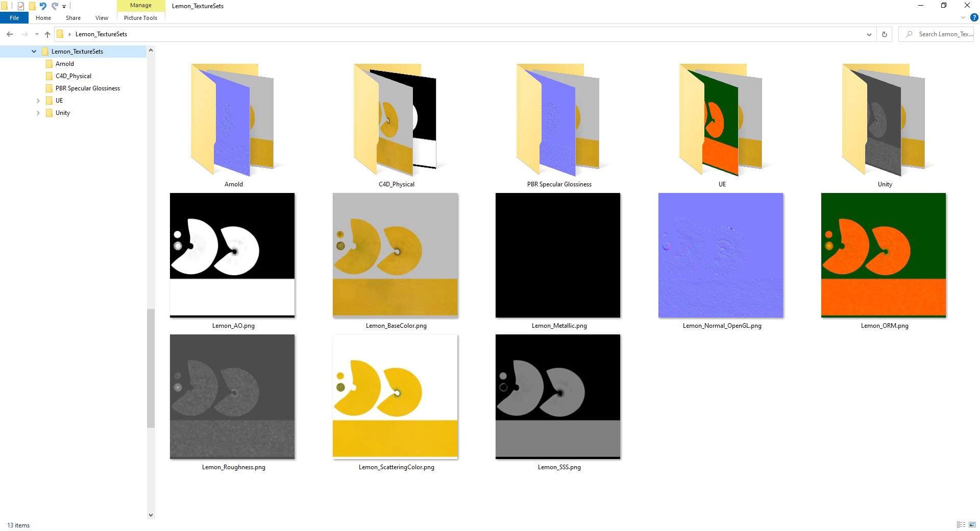The height and width of the screenshot is (531, 980).
Task: Click the Lemon_AO.png file name
Action: [x=233, y=326]
